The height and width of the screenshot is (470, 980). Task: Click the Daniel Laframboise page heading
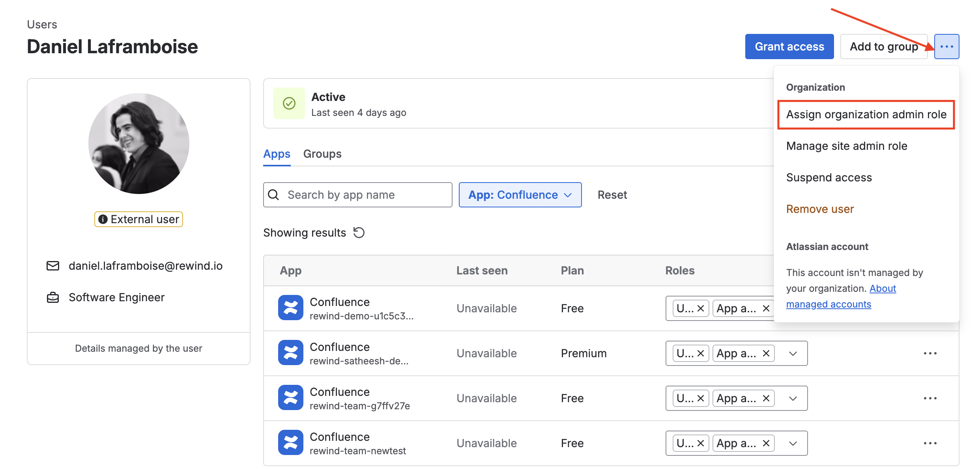(x=112, y=47)
